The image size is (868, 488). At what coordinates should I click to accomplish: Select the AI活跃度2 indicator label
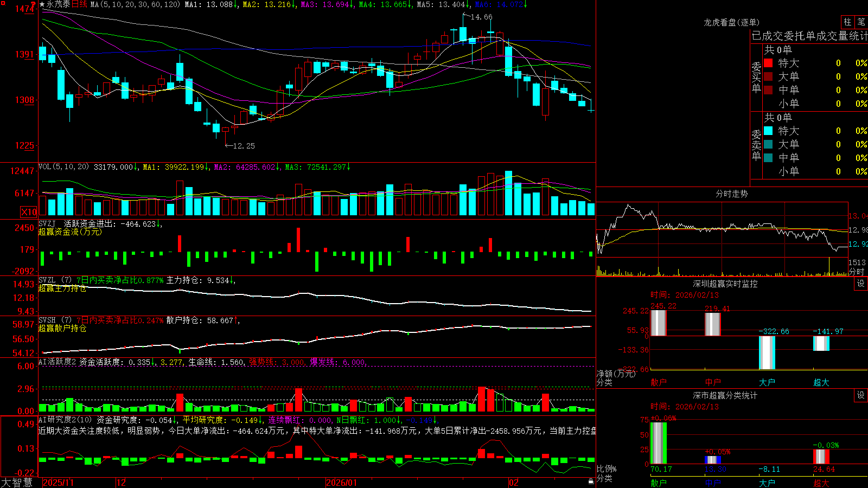pyautogui.click(x=58, y=362)
